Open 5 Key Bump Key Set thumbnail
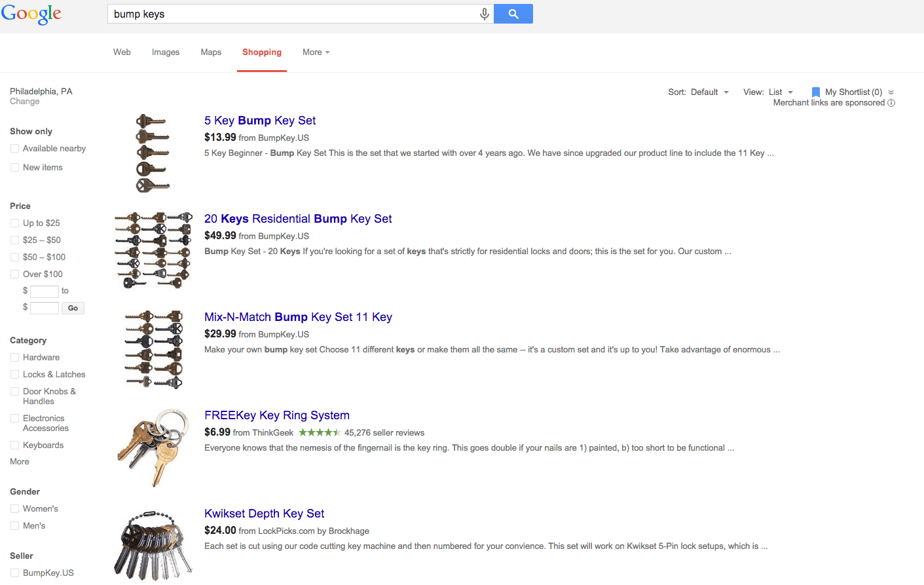This screenshot has height=585, width=924. tap(153, 153)
